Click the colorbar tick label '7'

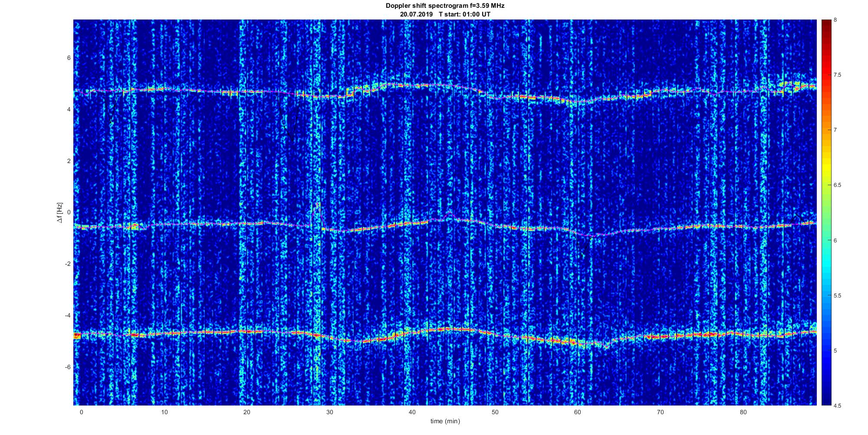coord(835,130)
